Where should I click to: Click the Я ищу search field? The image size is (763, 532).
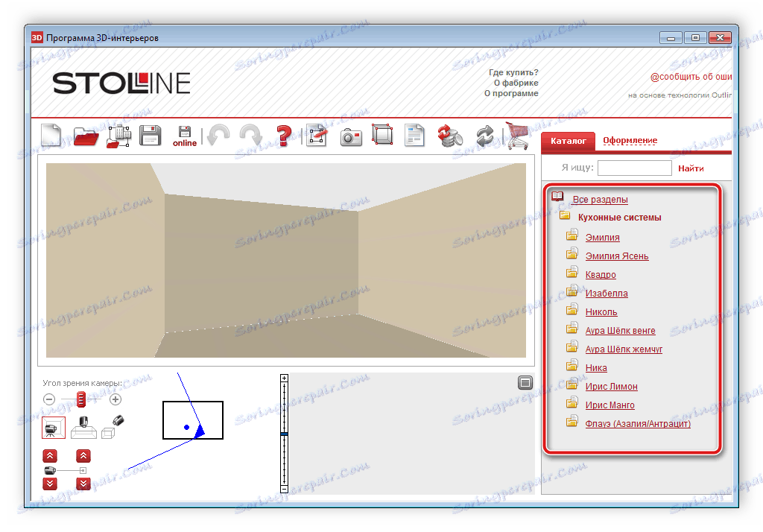tap(635, 168)
